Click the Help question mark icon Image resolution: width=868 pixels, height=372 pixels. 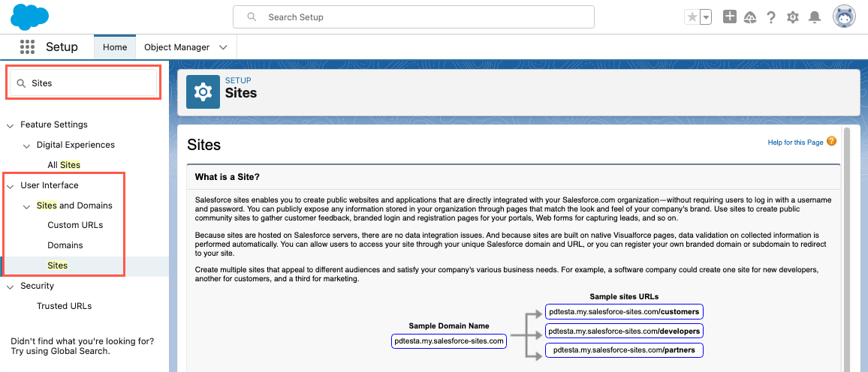(770, 17)
